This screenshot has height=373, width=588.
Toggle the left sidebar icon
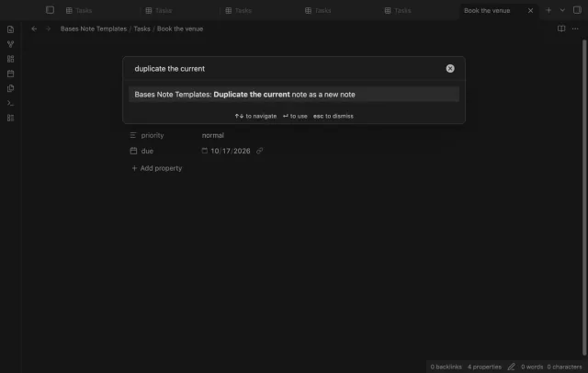(50, 10)
